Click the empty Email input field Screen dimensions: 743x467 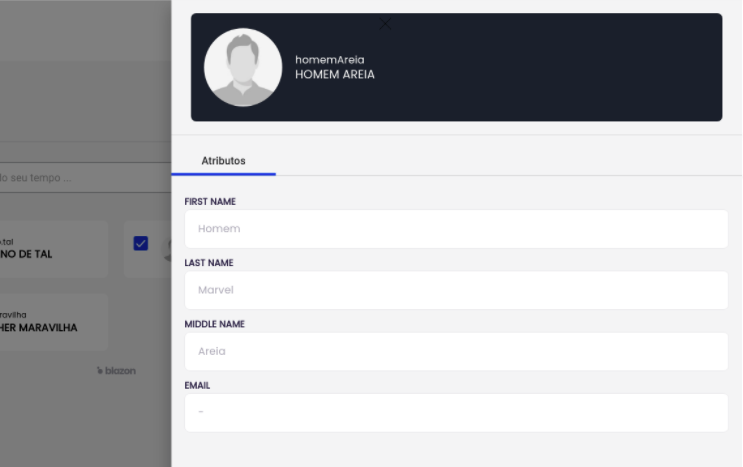456,412
